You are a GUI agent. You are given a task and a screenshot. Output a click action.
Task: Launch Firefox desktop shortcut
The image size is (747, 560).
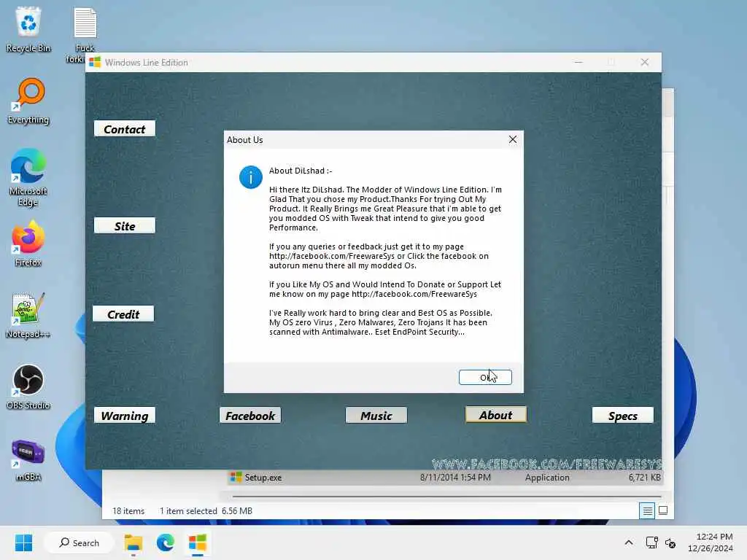[x=28, y=244]
